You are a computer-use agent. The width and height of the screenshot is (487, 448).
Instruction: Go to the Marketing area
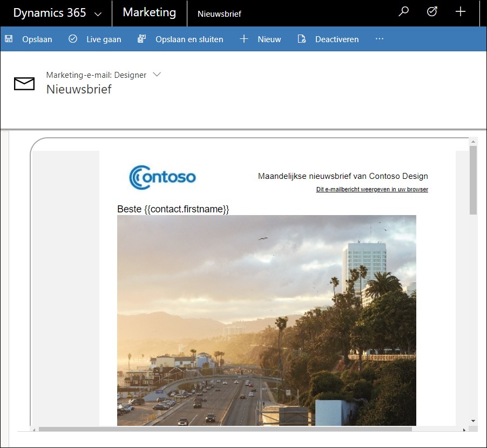(149, 12)
